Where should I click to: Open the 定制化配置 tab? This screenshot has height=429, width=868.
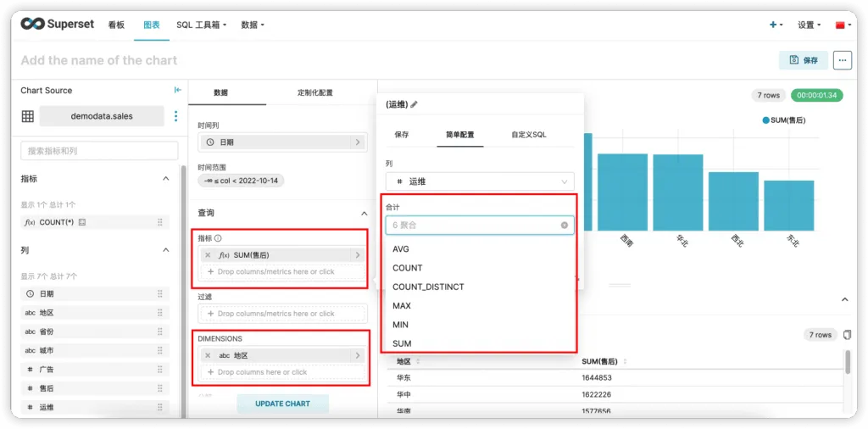315,92
